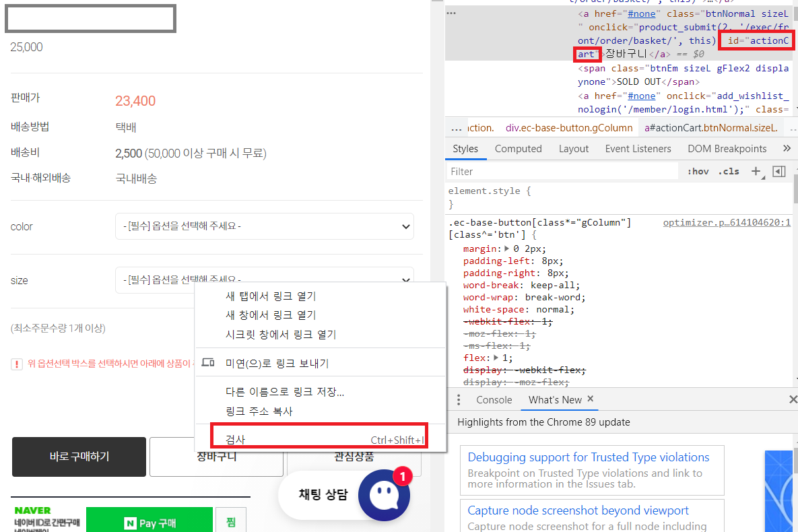Screen dimensions: 798x532
Task: Click the Naver Pay N logo button
Action: pos(149,521)
